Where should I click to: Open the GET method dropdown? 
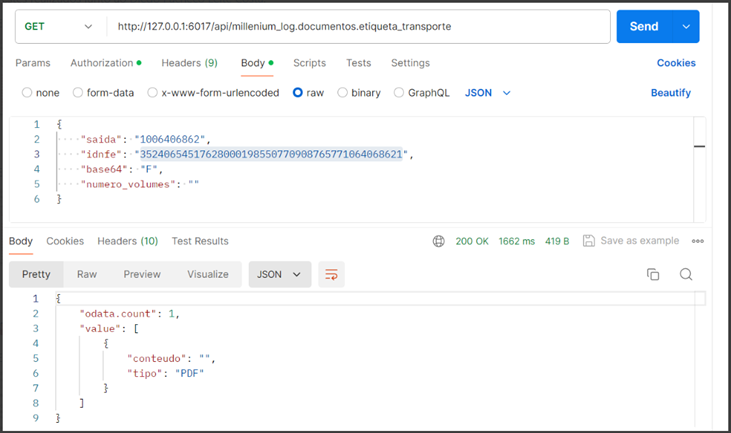(x=59, y=27)
